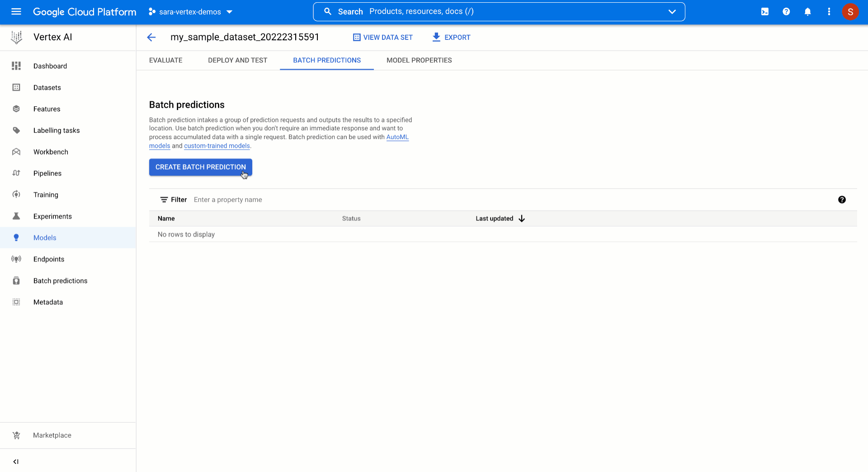This screenshot has height=472, width=868.
Task: Click the Last updated column header
Action: point(495,219)
